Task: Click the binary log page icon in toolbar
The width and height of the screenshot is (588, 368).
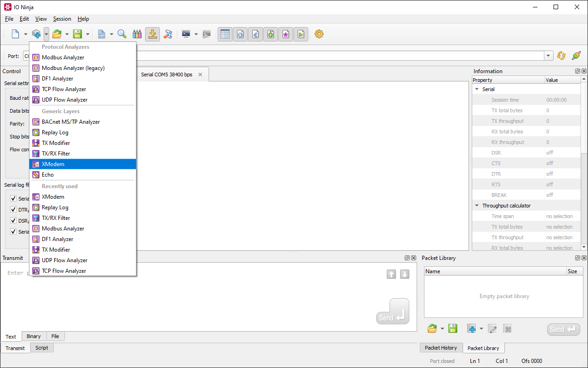Action: tap(102, 34)
